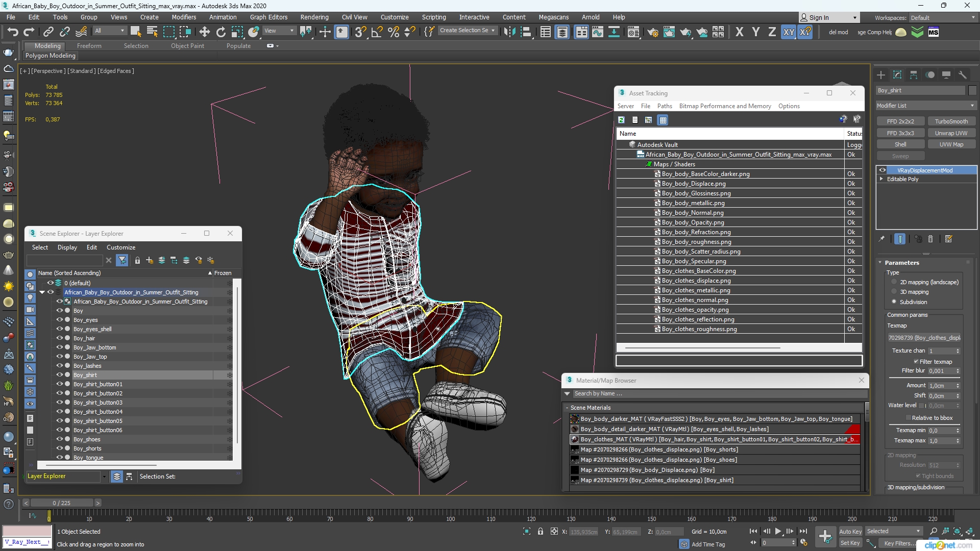Viewport: 980px width, 551px height.
Task: Open the Mirror tool
Action: click(509, 32)
